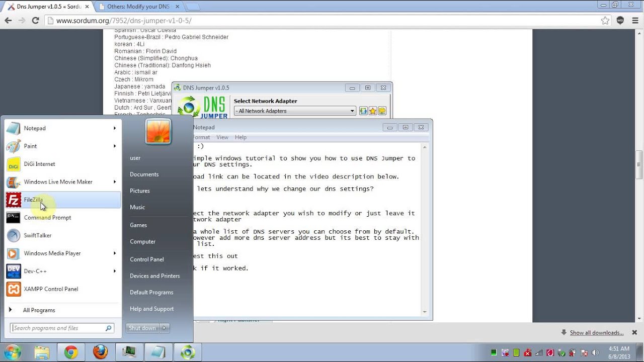Expand the Windows Live Movie Maker arrow
This screenshot has height=362, width=644.
[x=115, y=182]
